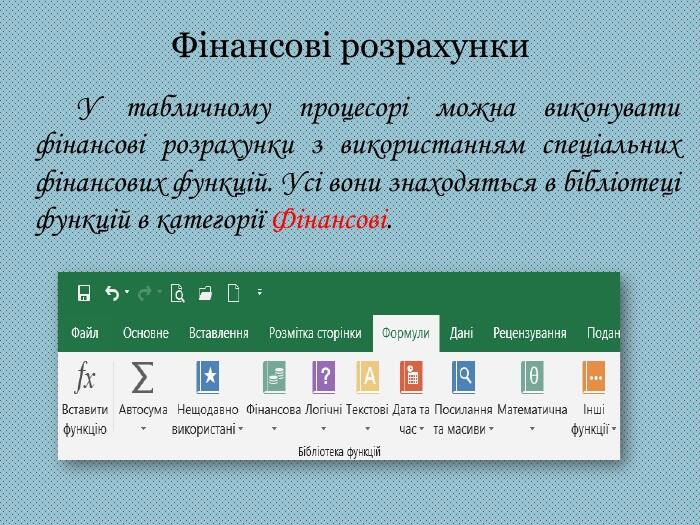Expand Посилання та масиви dropdown arrow
The image size is (700, 525).
point(491,429)
